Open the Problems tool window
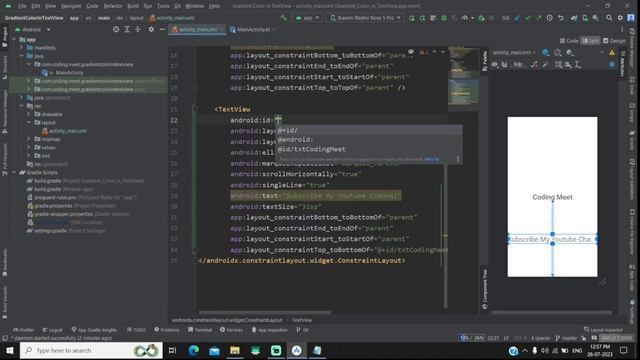 click(x=167, y=330)
